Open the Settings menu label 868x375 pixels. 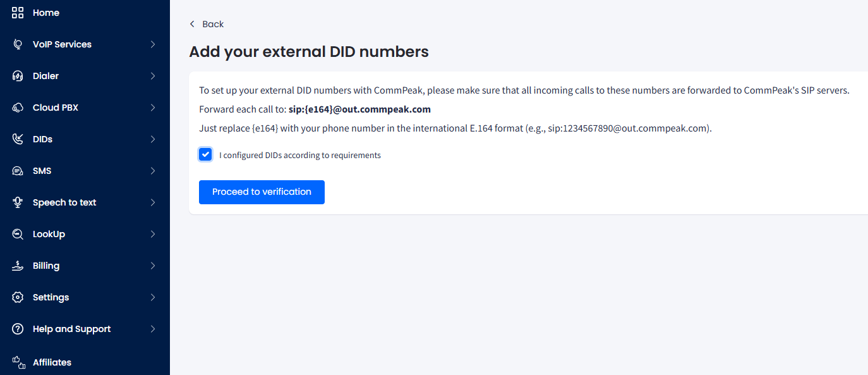51,297
